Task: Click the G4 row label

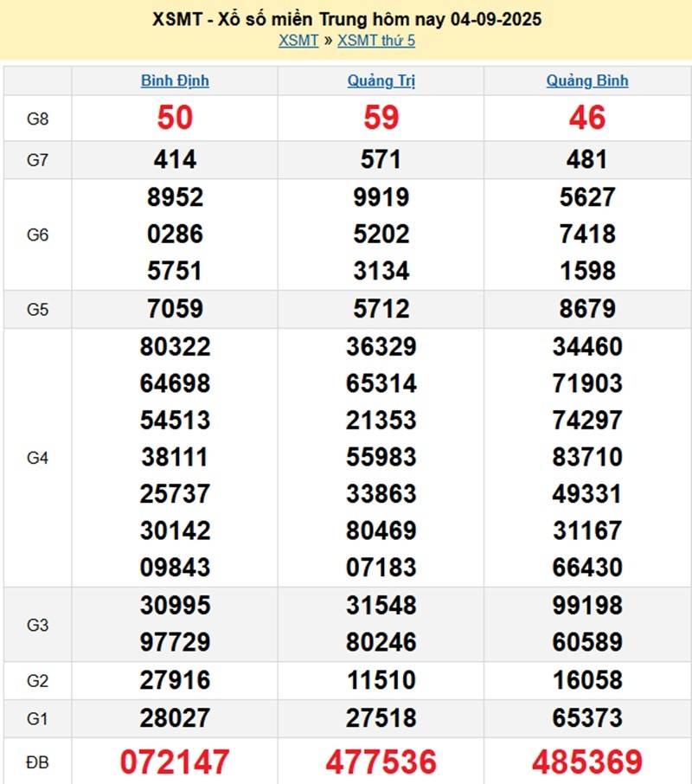Action: click(x=37, y=458)
